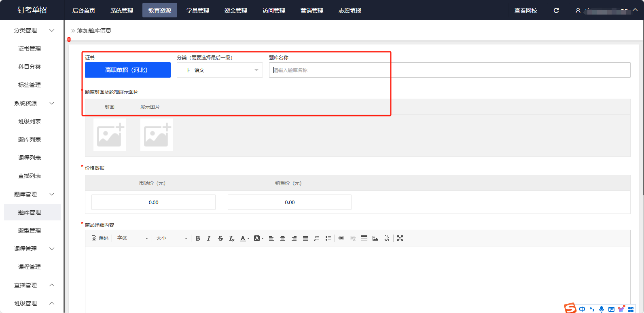Go to 证书管理 in sidebar
The image size is (644, 313).
point(30,49)
